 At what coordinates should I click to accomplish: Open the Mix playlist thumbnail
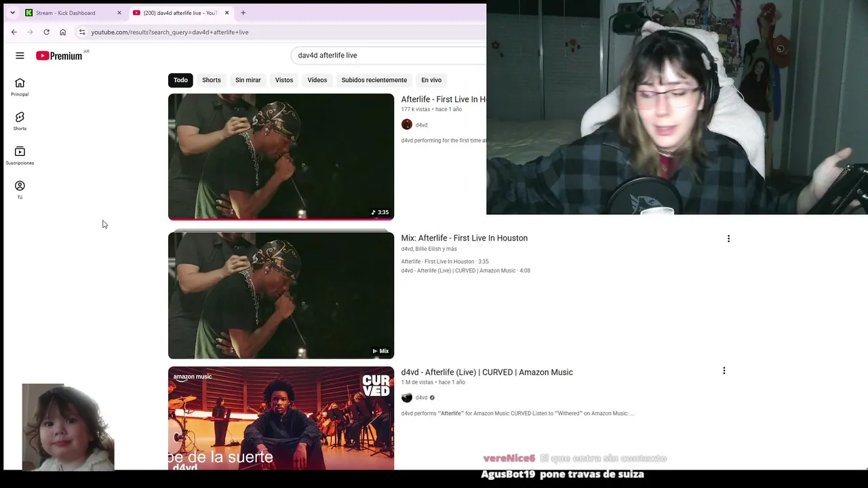pos(281,295)
